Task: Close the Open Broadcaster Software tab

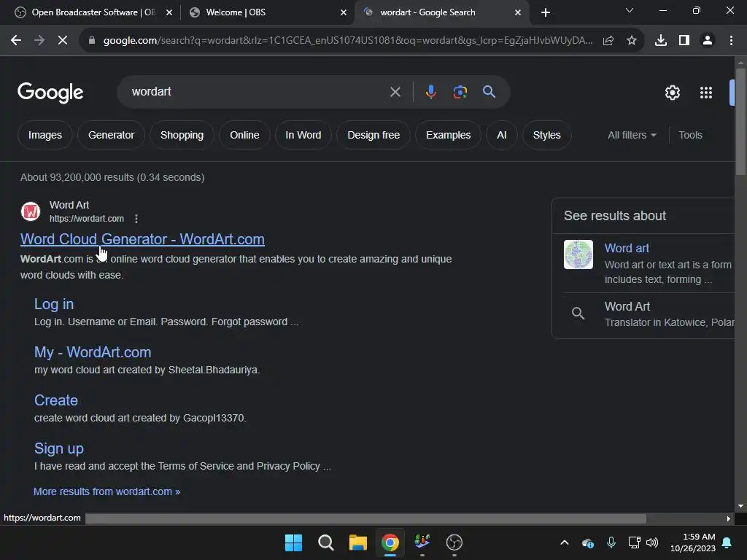Action: click(x=169, y=12)
